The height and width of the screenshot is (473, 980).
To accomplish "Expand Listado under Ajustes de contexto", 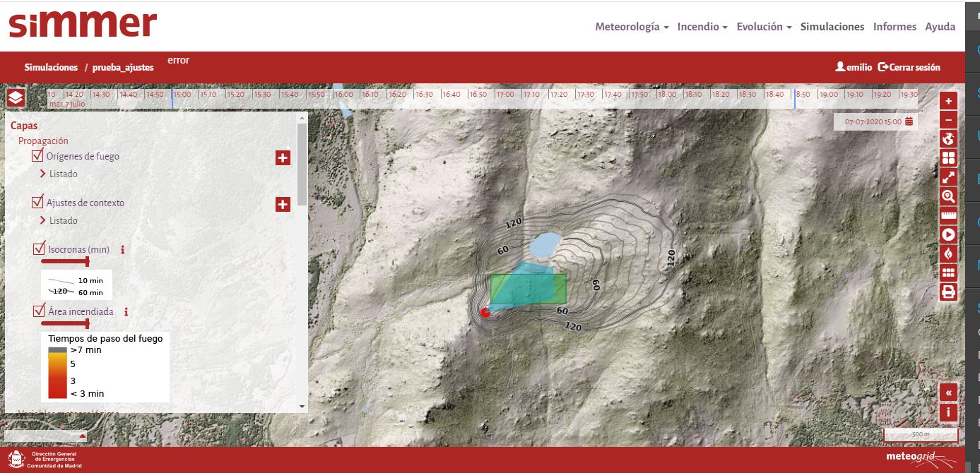I will pos(63,220).
